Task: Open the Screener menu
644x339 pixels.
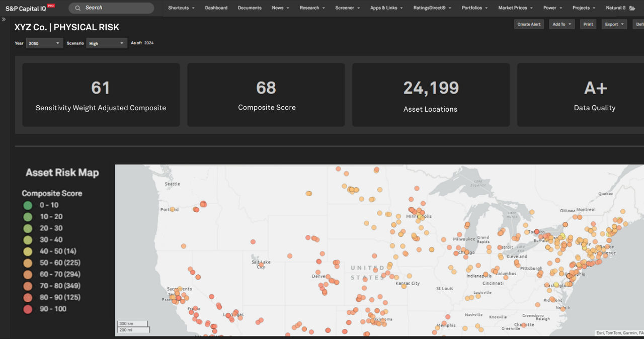Action: 348,8
